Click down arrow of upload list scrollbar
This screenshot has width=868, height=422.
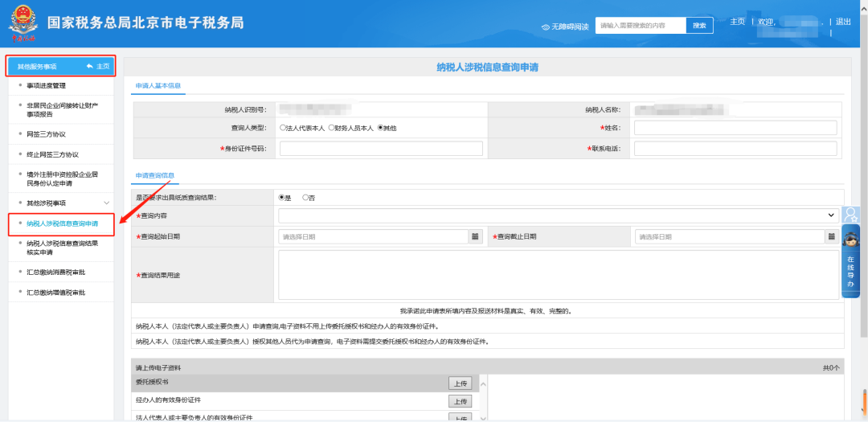tap(483, 417)
